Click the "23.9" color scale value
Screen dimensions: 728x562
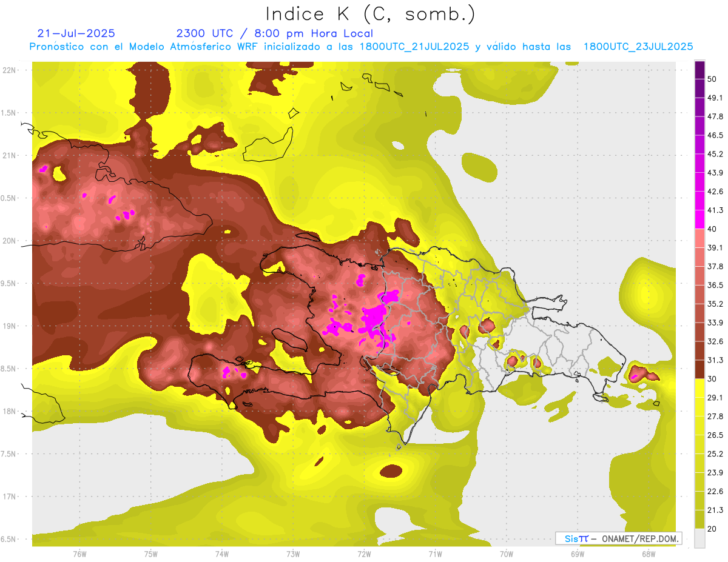715,473
